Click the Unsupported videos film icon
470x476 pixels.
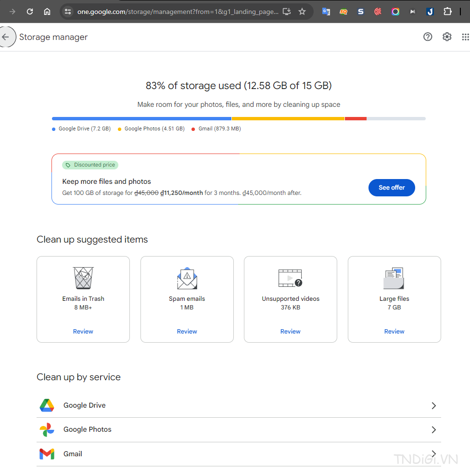pyautogui.click(x=291, y=278)
